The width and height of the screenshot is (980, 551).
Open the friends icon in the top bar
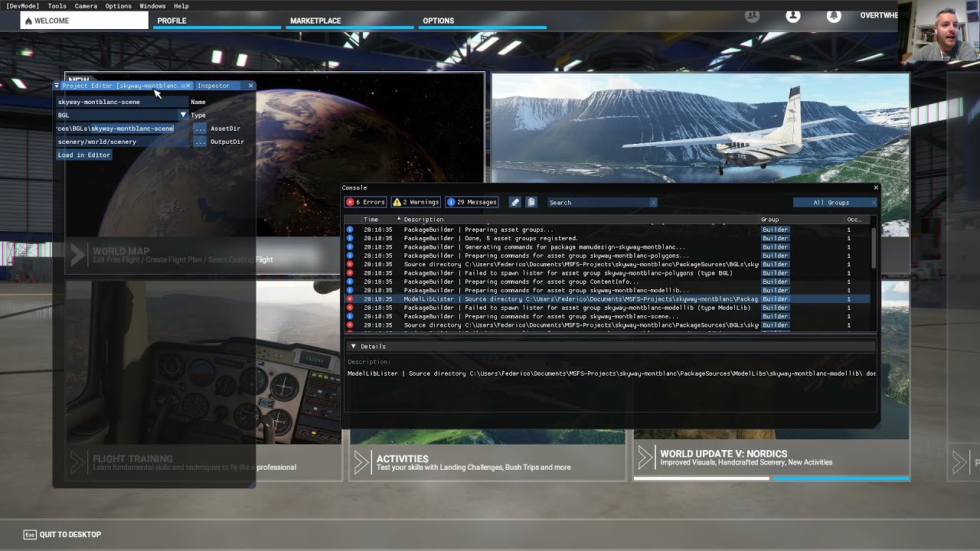(753, 16)
